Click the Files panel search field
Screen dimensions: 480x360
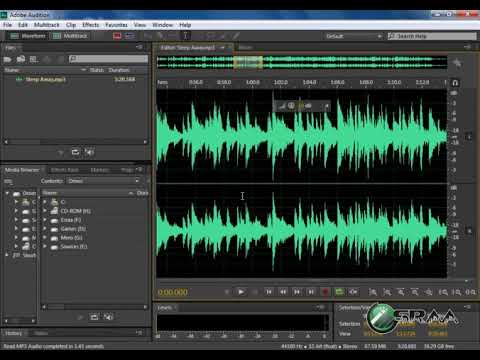coord(108,59)
